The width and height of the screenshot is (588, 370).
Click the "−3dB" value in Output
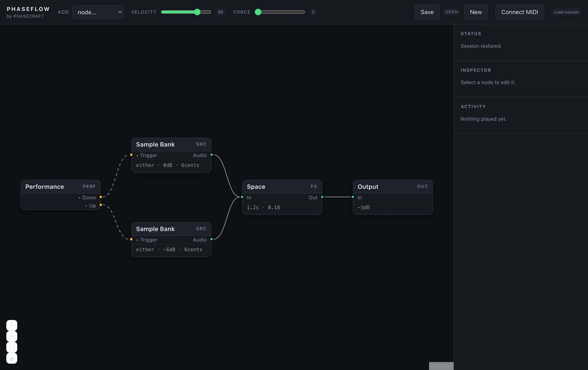click(364, 207)
